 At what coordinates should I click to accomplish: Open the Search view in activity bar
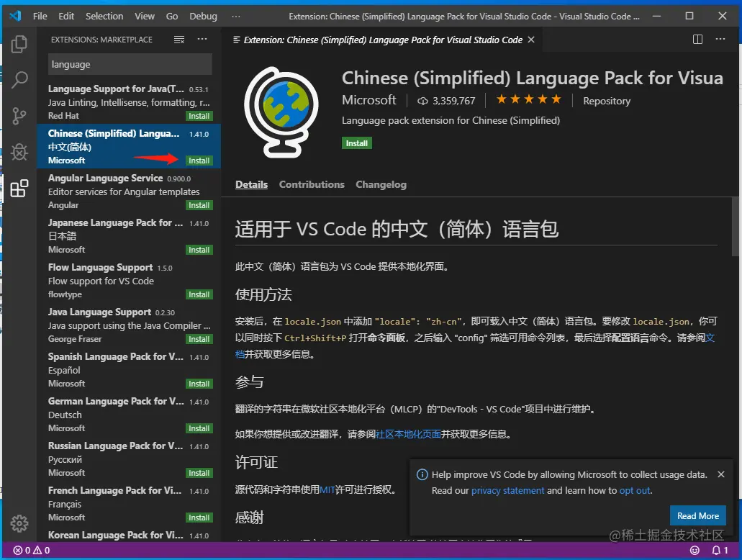(x=19, y=80)
